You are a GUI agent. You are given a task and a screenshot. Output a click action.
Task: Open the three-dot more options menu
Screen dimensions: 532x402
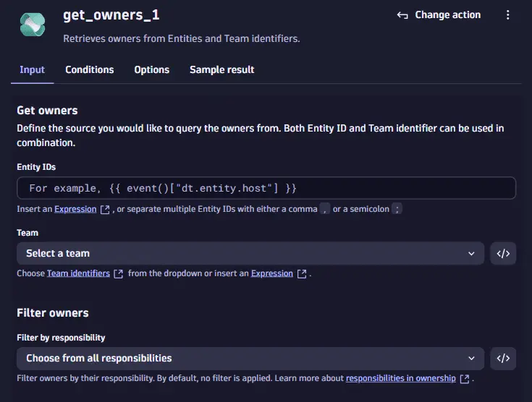coord(507,15)
